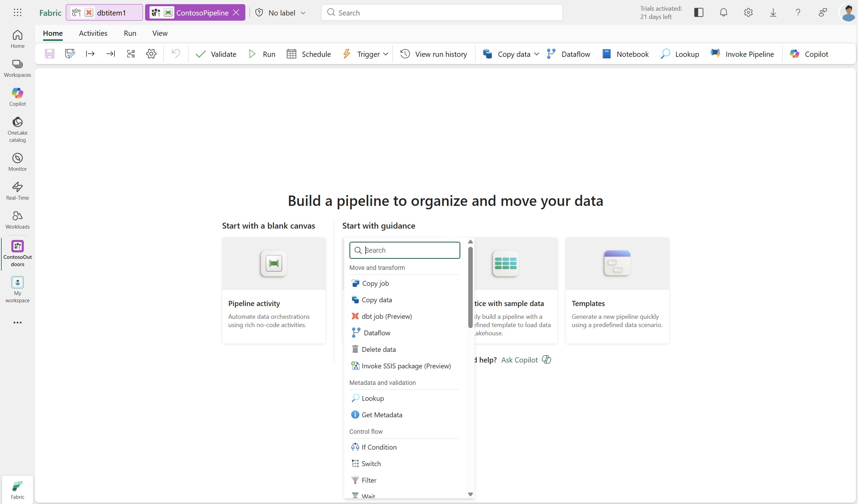The image size is (858, 504).
Task: Add an Invoke Pipeline activity
Action: (x=742, y=54)
